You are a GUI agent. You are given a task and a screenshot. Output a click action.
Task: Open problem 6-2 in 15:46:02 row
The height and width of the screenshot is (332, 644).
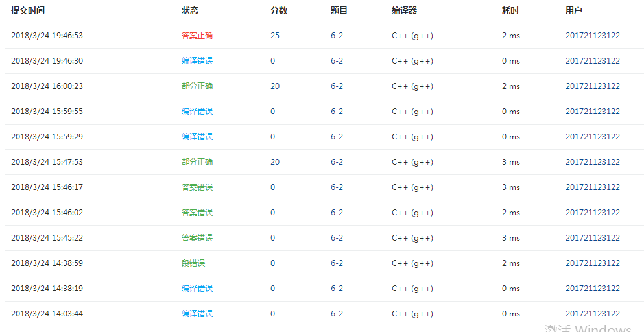337,213
